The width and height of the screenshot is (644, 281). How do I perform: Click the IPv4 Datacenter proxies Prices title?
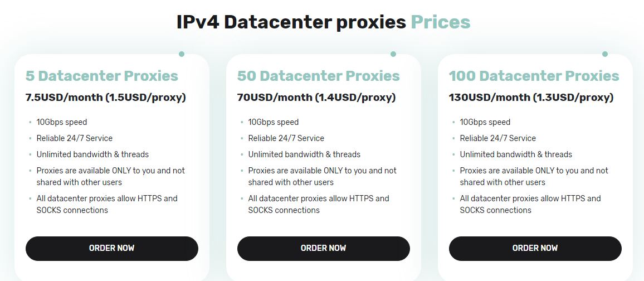pyautogui.click(x=323, y=22)
